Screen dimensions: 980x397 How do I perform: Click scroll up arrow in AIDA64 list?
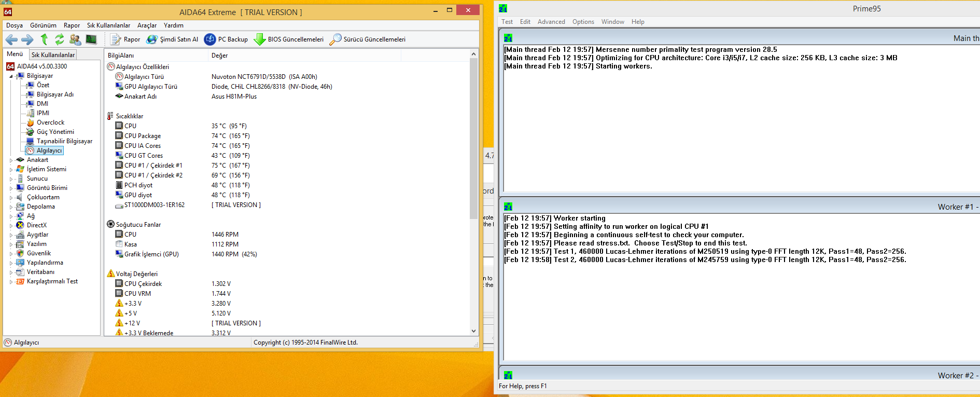(473, 54)
